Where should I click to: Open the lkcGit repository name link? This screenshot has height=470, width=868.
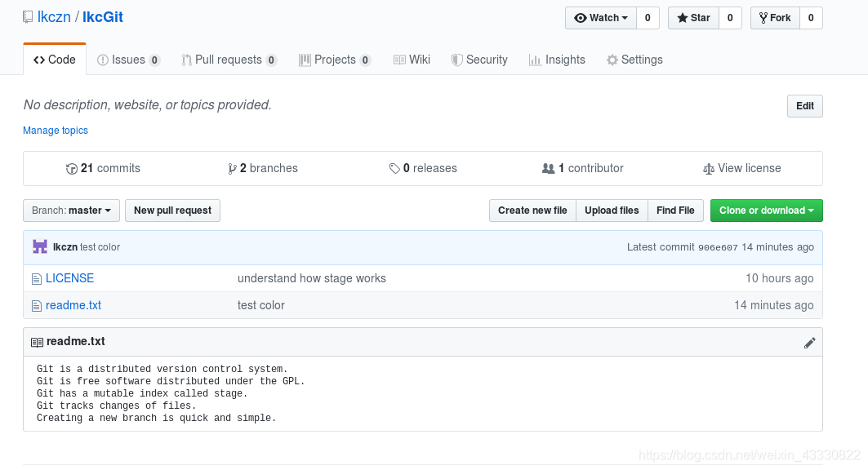point(102,17)
